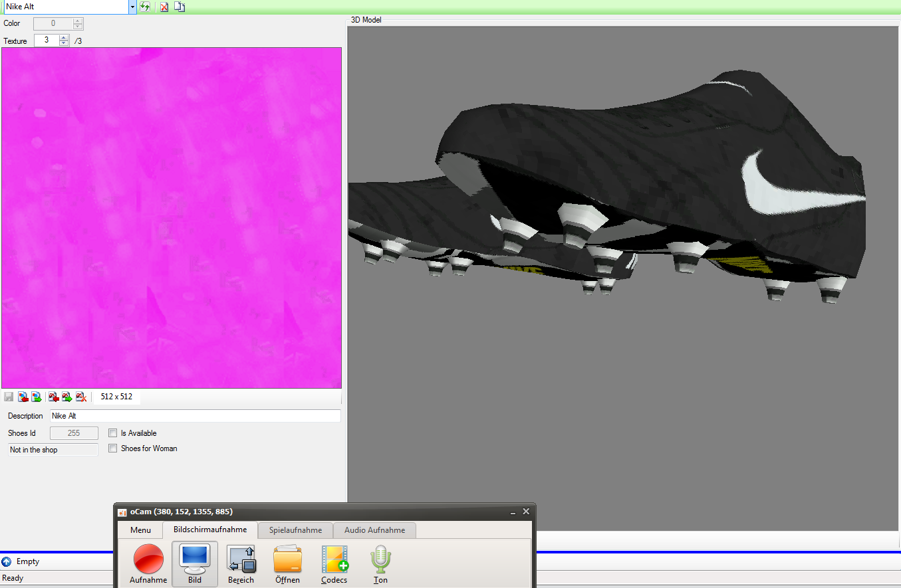Screen dimensions: 901x588
Task: Click the Shoes Id field showing 255
Action: [74, 433]
